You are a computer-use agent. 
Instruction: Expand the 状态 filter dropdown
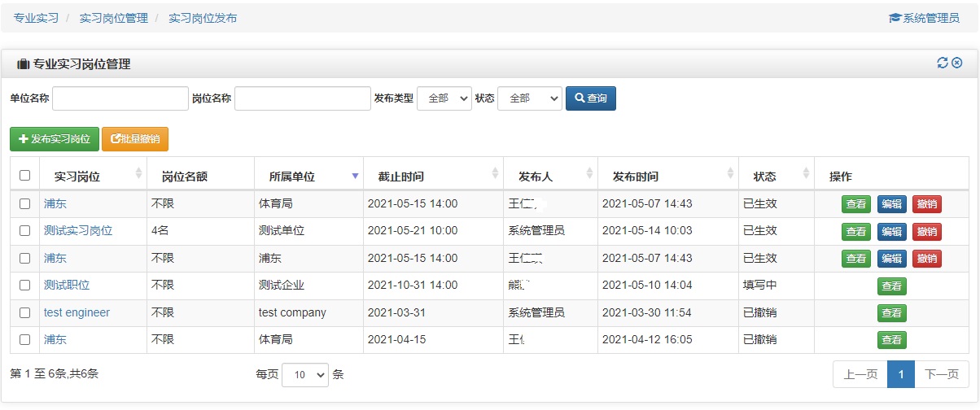point(529,98)
